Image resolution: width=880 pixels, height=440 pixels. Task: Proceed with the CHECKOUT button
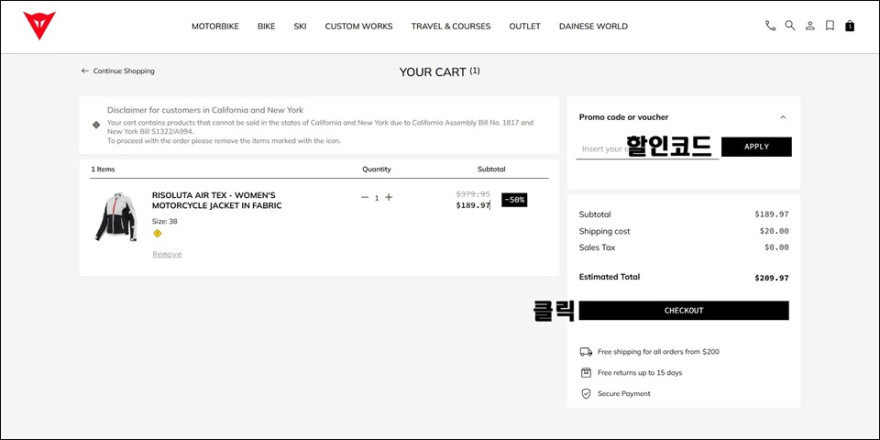[684, 310]
